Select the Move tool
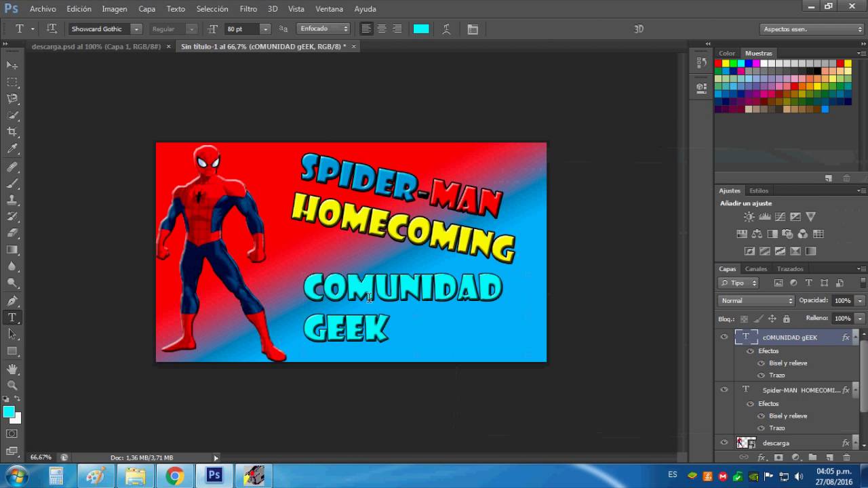The image size is (868, 488). pyautogui.click(x=12, y=65)
